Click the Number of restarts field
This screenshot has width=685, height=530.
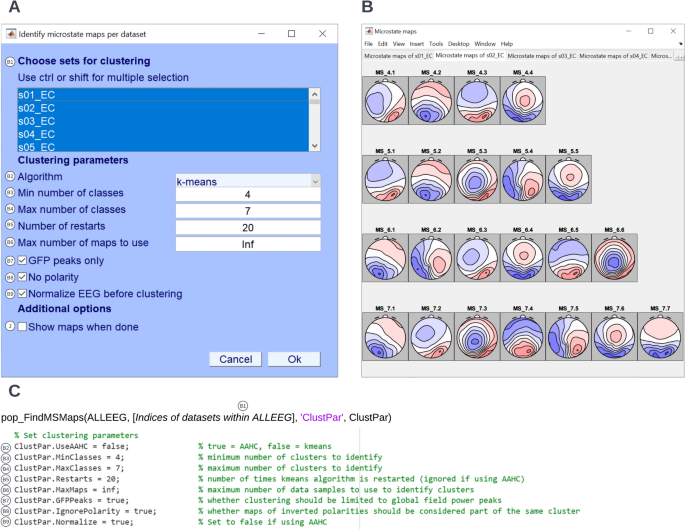(x=248, y=226)
